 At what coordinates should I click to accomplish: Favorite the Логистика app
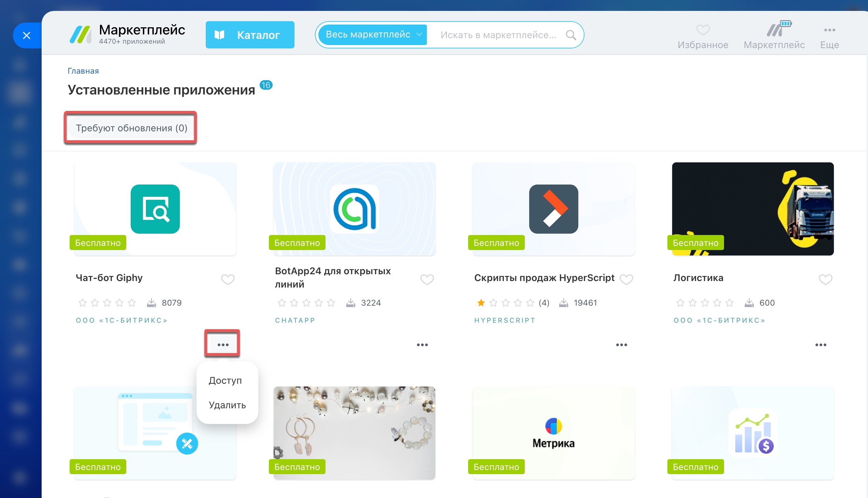(825, 279)
